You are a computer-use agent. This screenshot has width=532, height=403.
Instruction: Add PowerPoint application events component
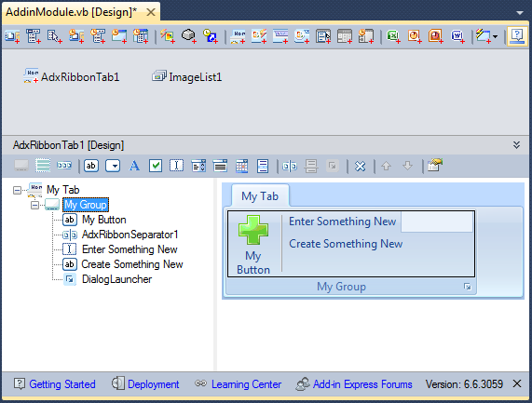point(436,36)
